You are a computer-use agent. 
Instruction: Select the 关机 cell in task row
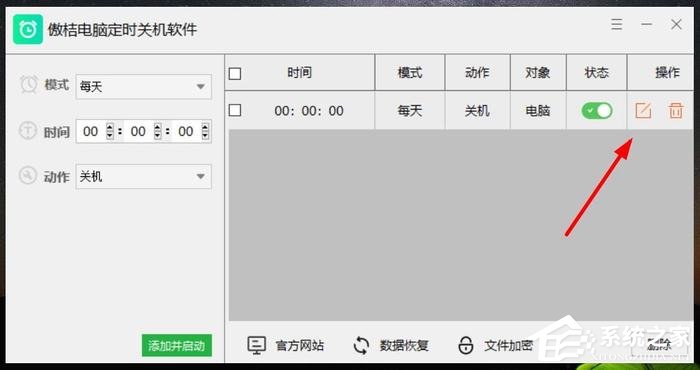point(477,111)
